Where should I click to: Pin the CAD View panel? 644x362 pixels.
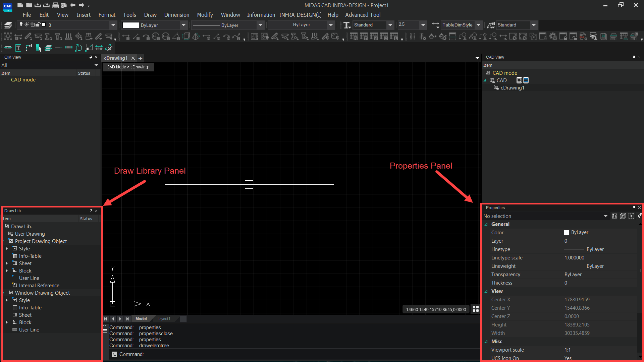tap(634, 57)
